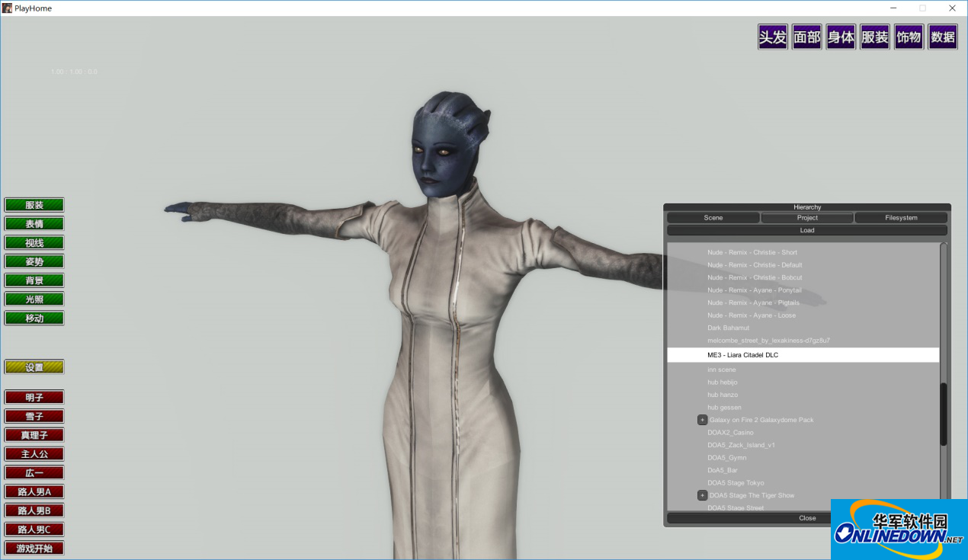Expand the Galaxy on Fire 2 Galaxydome Pack
This screenshot has height=560, width=968.
[702, 420]
